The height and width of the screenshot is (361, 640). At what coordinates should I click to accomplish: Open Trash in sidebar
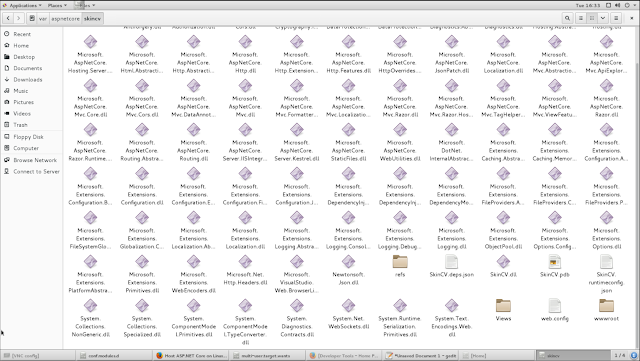20,125
